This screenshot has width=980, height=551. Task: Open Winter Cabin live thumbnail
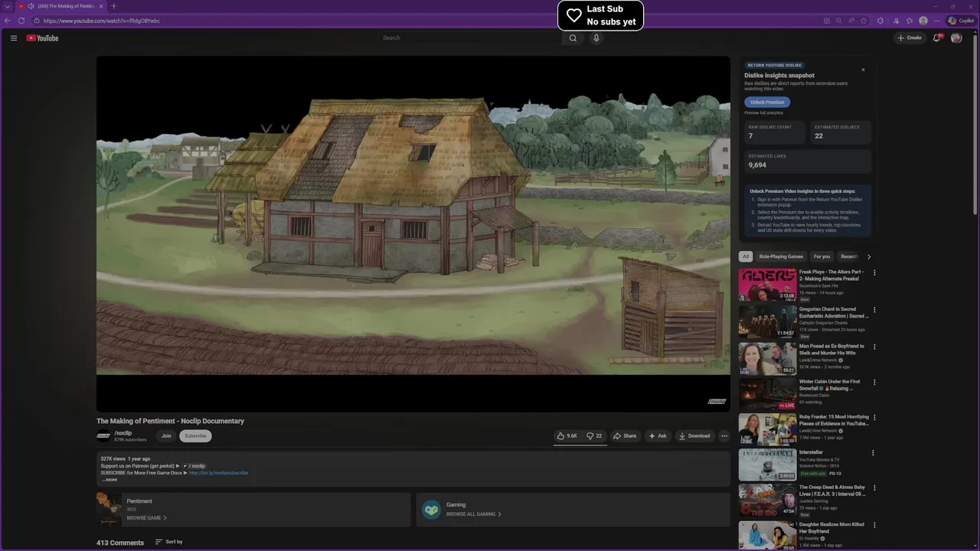tap(767, 393)
